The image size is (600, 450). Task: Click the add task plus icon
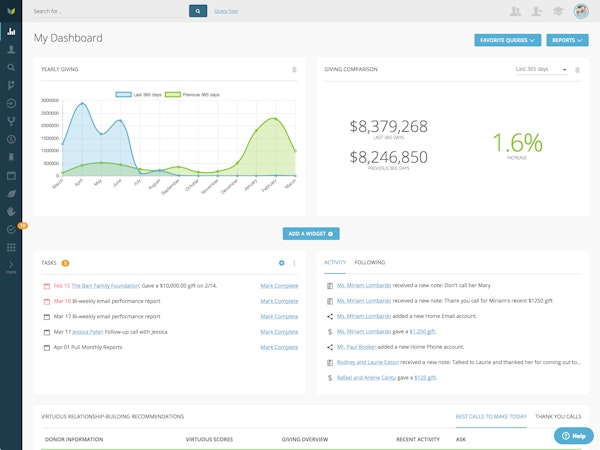[282, 263]
